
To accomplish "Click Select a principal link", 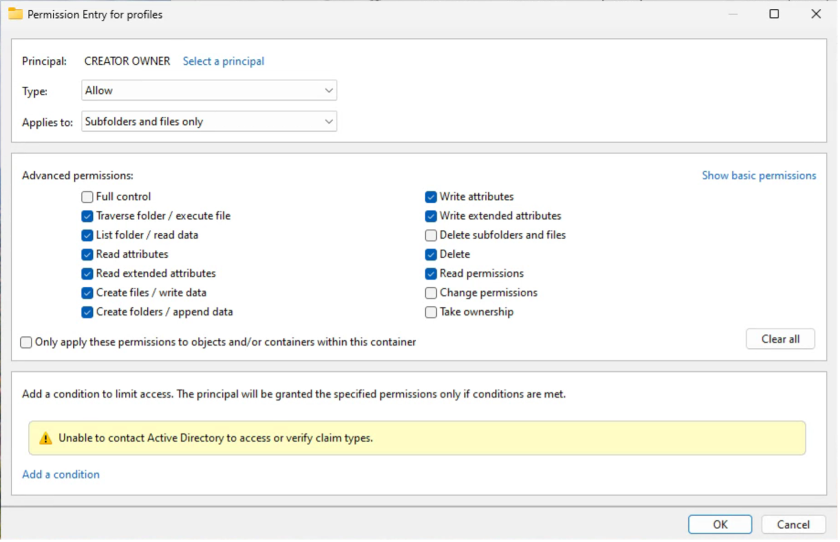I will 223,61.
